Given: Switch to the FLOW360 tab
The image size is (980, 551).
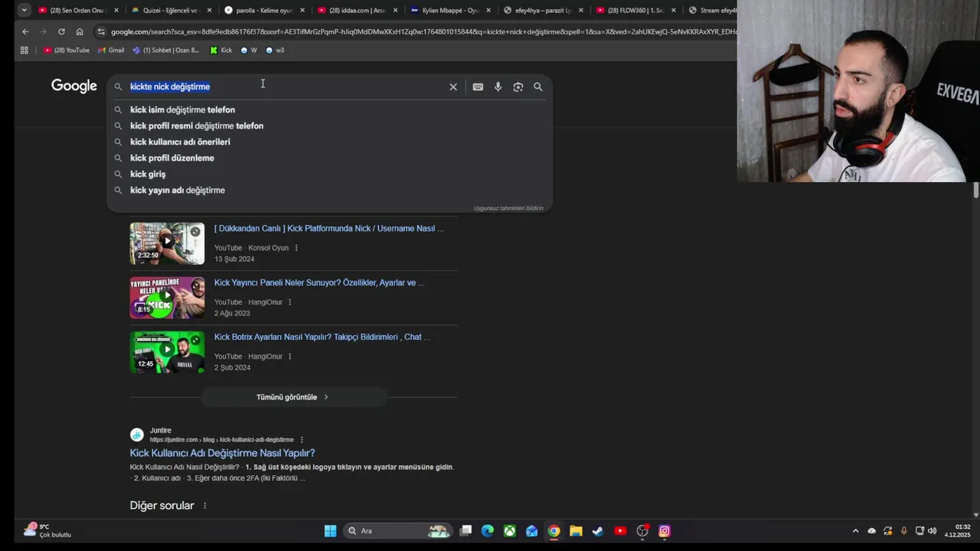Looking at the screenshot, I should [635, 10].
